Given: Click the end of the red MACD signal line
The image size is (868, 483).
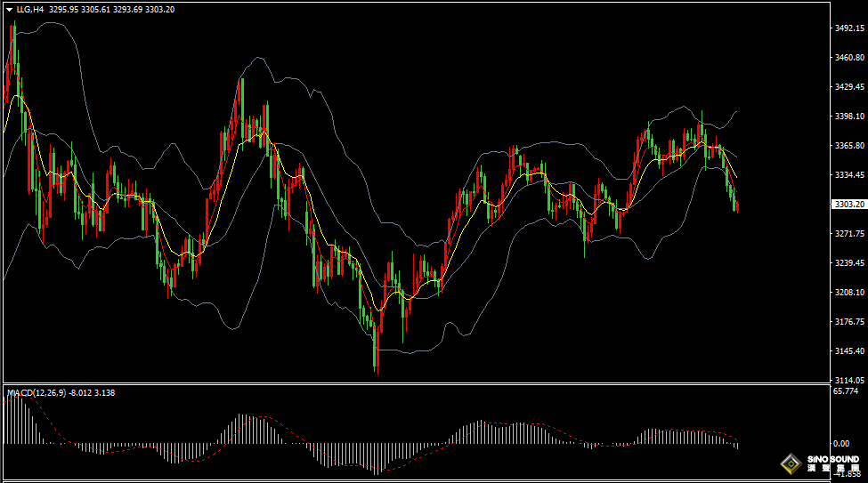Looking at the screenshot, I should (737, 439).
